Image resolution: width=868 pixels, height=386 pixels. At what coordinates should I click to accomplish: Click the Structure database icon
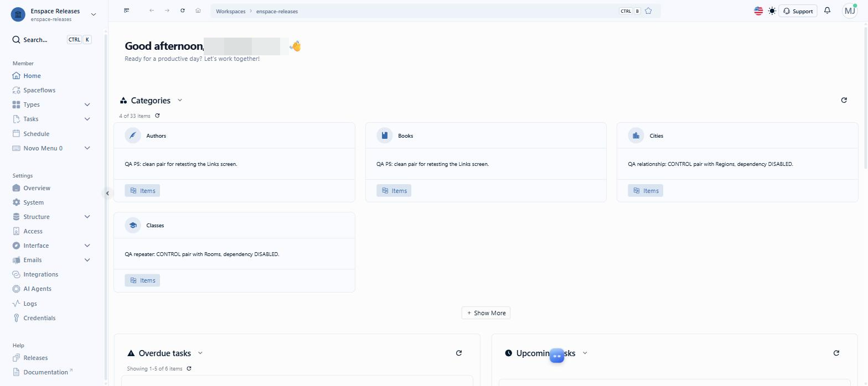[17, 217]
